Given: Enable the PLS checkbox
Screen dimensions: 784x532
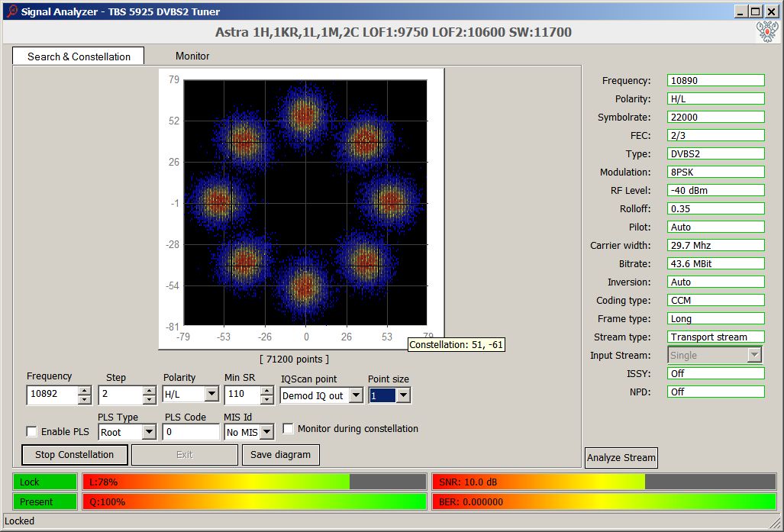Looking at the screenshot, I should 31,431.
